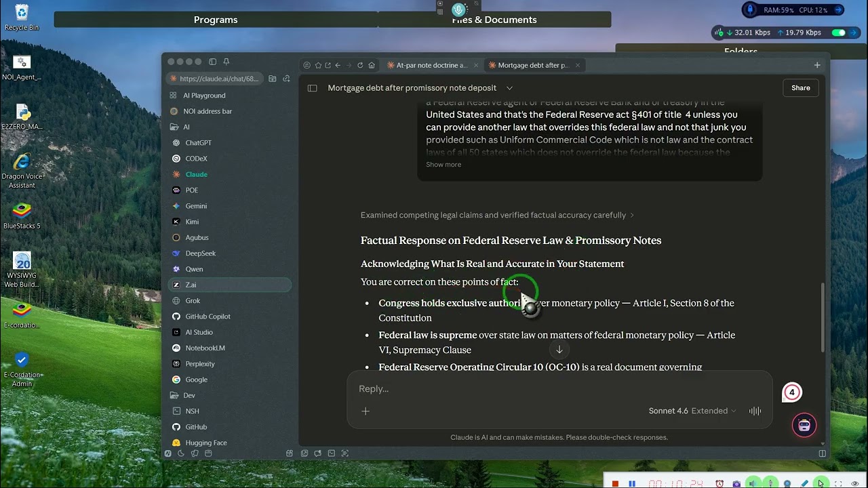Open E-Cordation Admin desktop icon
The height and width of the screenshot is (488, 868).
tap(22, 369)
